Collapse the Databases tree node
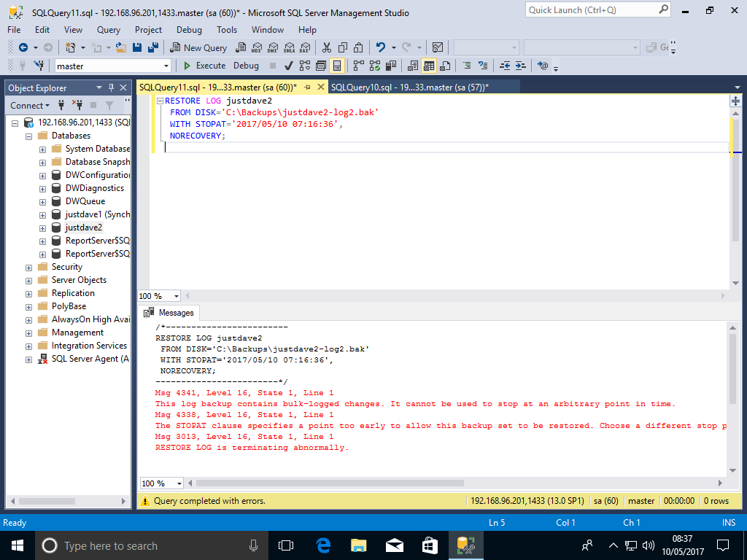747x560 pixels. click(x=29, y=136)
